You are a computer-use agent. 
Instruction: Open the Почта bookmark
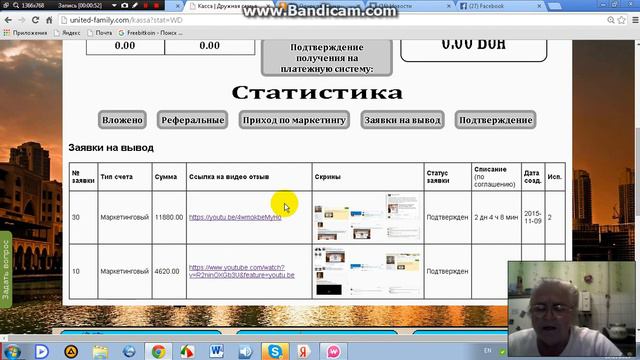[x=100, y=33]
